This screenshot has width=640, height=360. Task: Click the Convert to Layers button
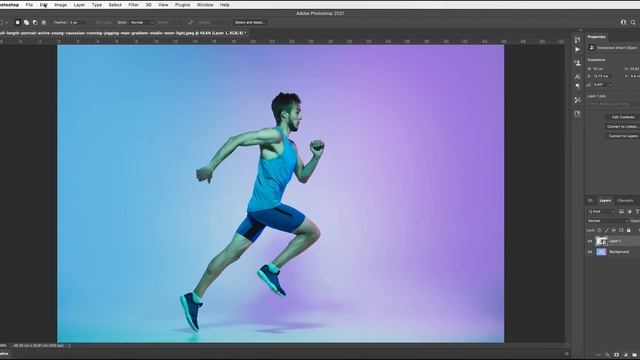coord(622,136)
